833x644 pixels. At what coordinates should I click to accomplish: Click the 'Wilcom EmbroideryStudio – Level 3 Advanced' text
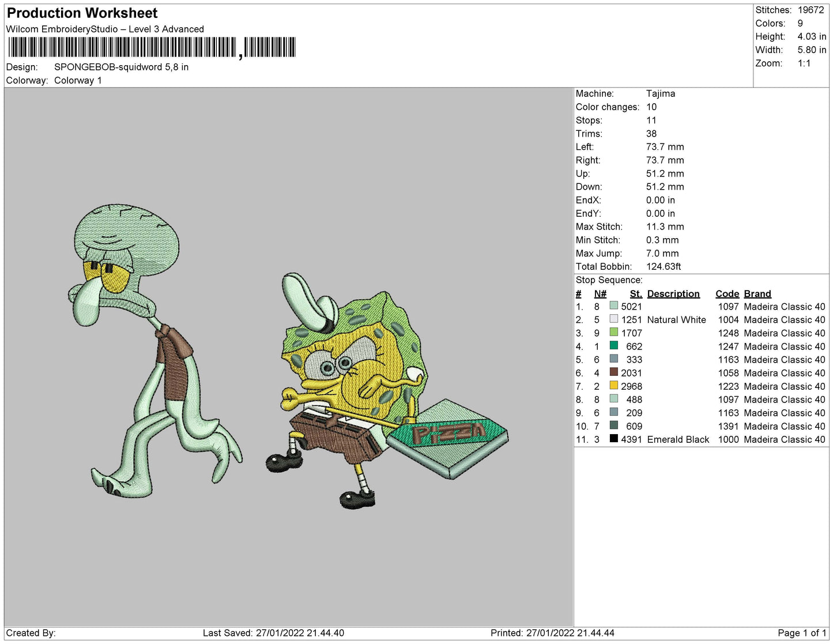coord(105,29)
